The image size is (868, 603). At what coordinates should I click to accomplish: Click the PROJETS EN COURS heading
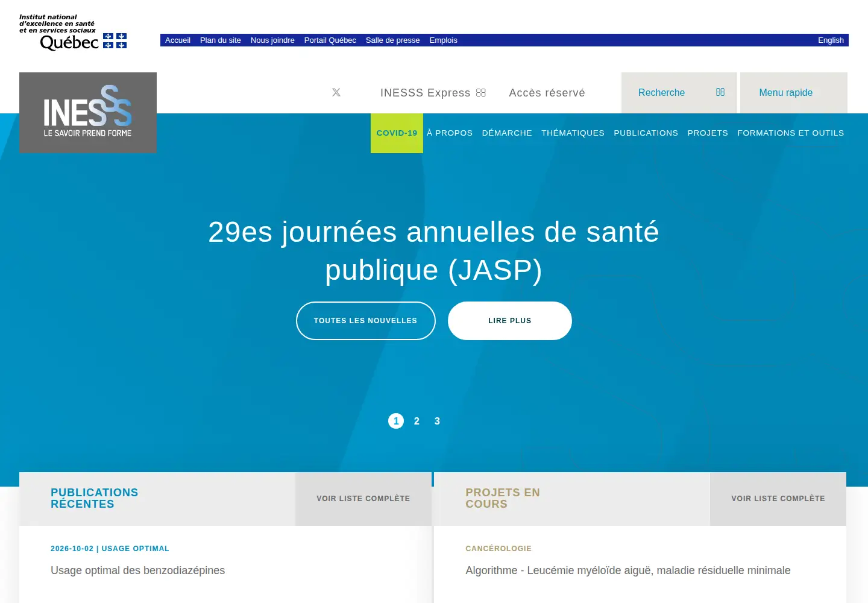click(x=503, y=498)
